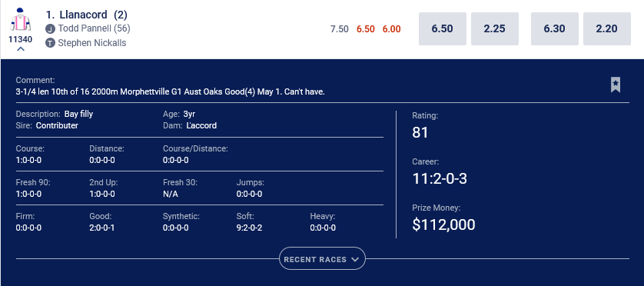The width and height of the screenshot is (644, 286).
Task: Click the dam name L'accord
Action: (201, 125)
